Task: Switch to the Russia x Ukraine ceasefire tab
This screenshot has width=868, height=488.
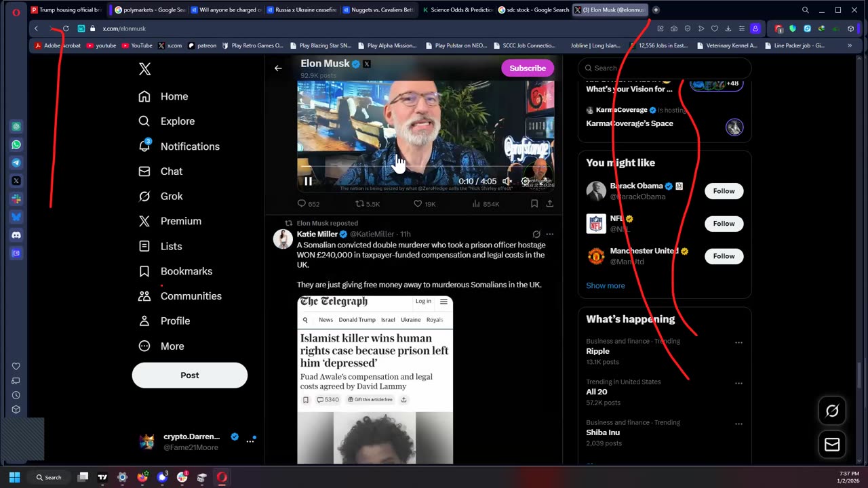Action: pos(302,10)
